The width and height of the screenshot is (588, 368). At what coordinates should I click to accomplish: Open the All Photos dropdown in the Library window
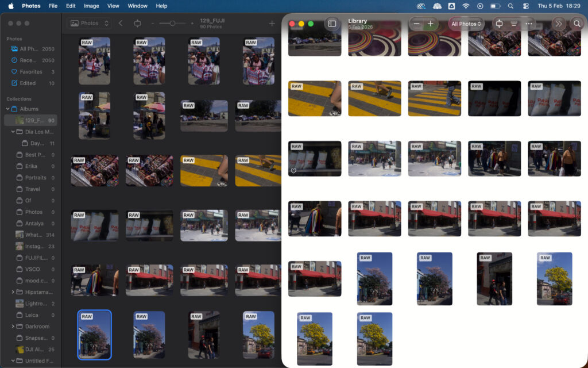coord(465,24)
